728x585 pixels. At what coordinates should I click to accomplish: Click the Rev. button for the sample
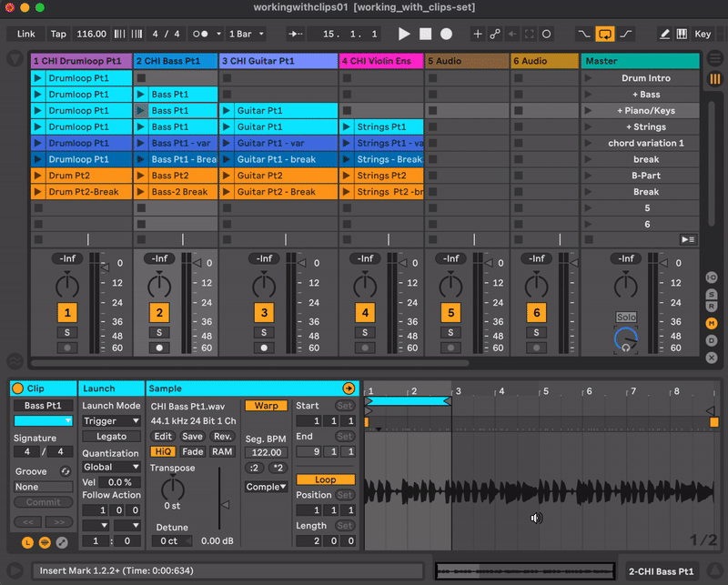[x=223, y=437]
